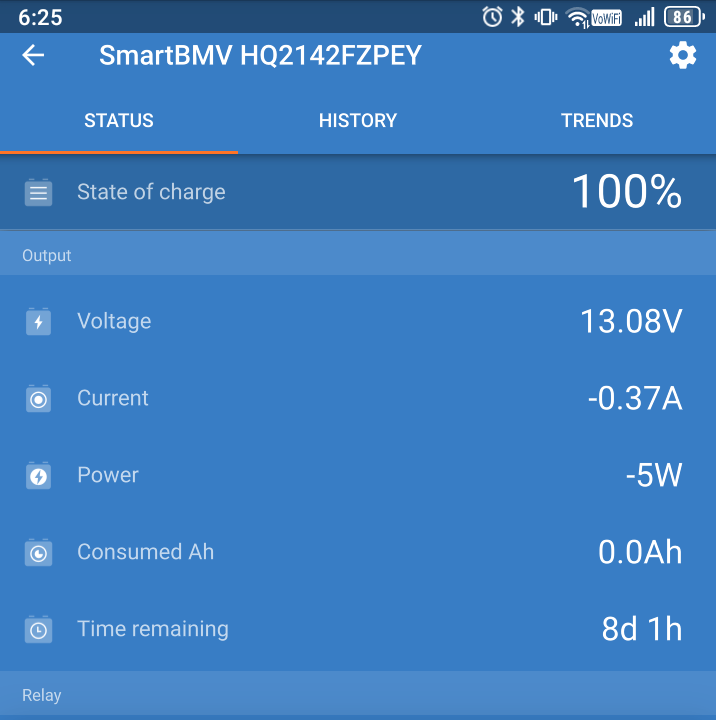
Task: Open the settings gear icon
Action: pyautogui.click(x=682, y=56)
